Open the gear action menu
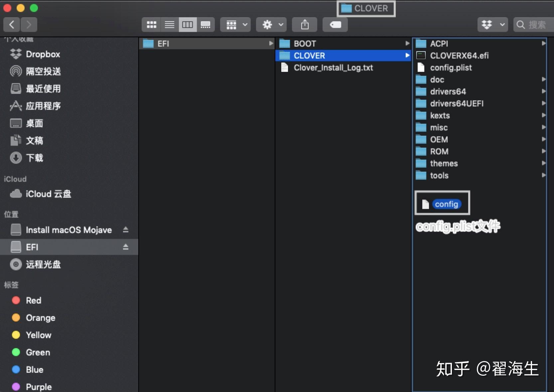The width and height of the screenshot is (554, 392). click(271, 25)
